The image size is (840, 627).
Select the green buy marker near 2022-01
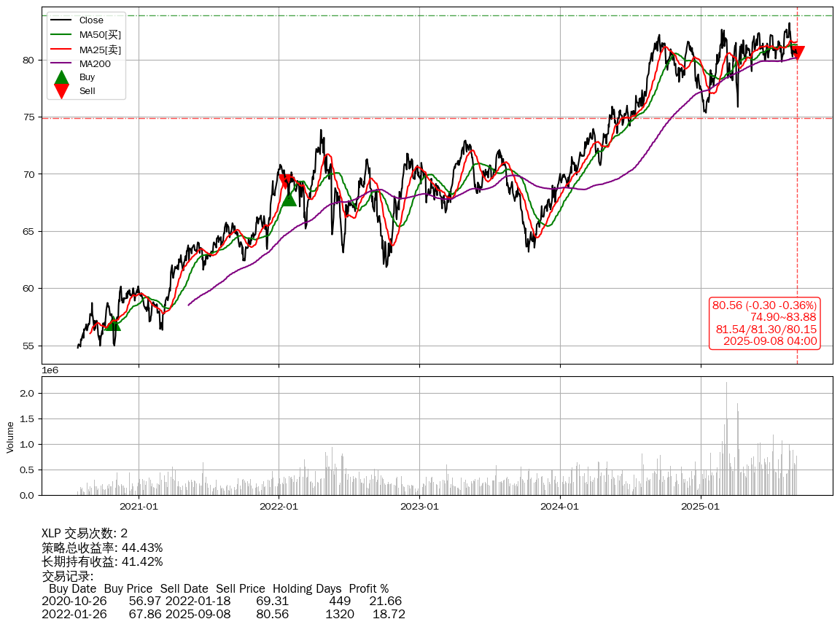tap(289, 198)
